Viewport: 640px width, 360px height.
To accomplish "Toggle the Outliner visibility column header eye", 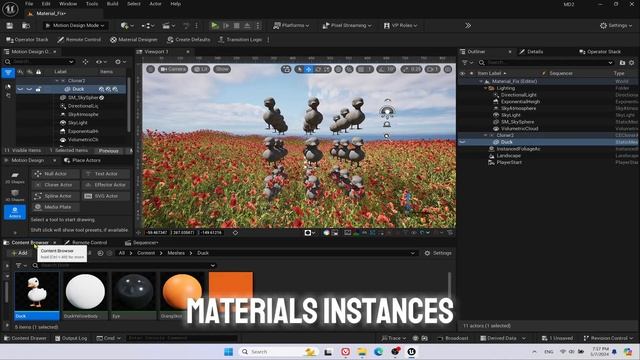I will tap(462, 73).
